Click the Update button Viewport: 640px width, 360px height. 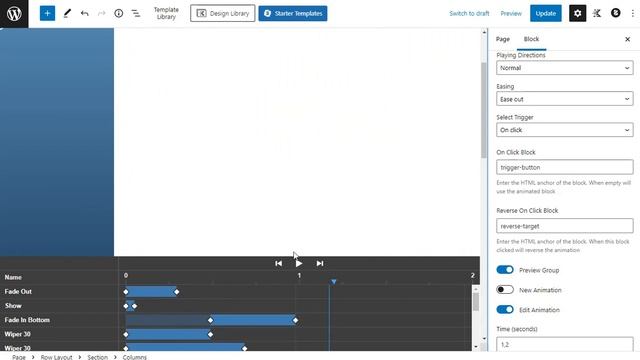pyautogui.click(x=545, y=13)
